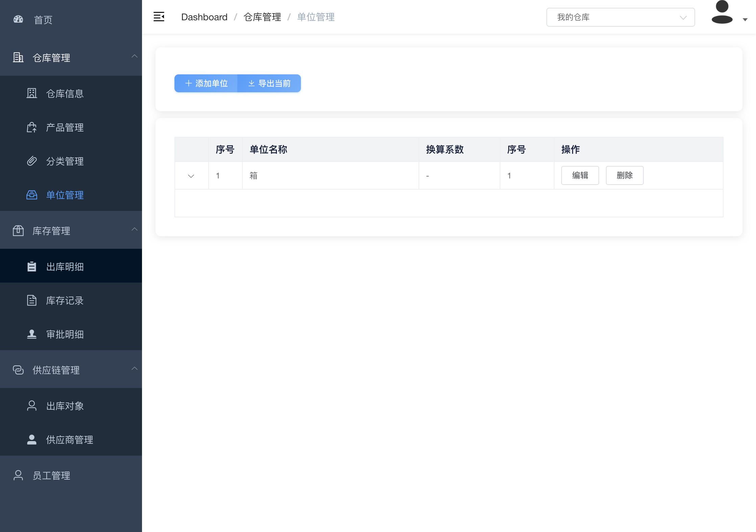Click the shopping bag icon for 产品管理
756x532 pixels.
tap(32, 127)
